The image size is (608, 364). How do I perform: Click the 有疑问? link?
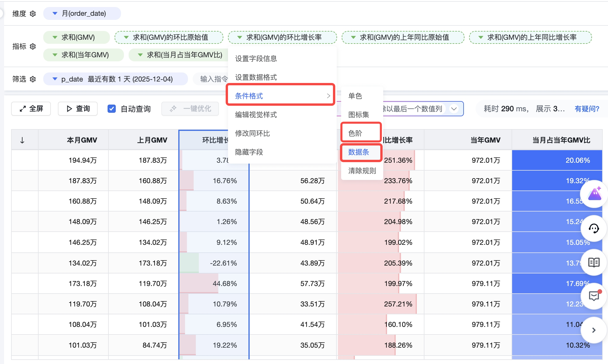pos(587,109)
